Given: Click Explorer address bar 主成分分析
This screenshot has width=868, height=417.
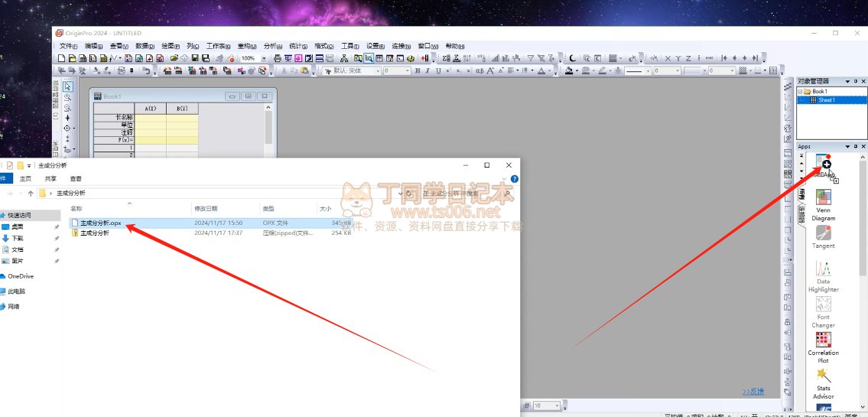Looking at the screenshot, I should coord(71,194).
